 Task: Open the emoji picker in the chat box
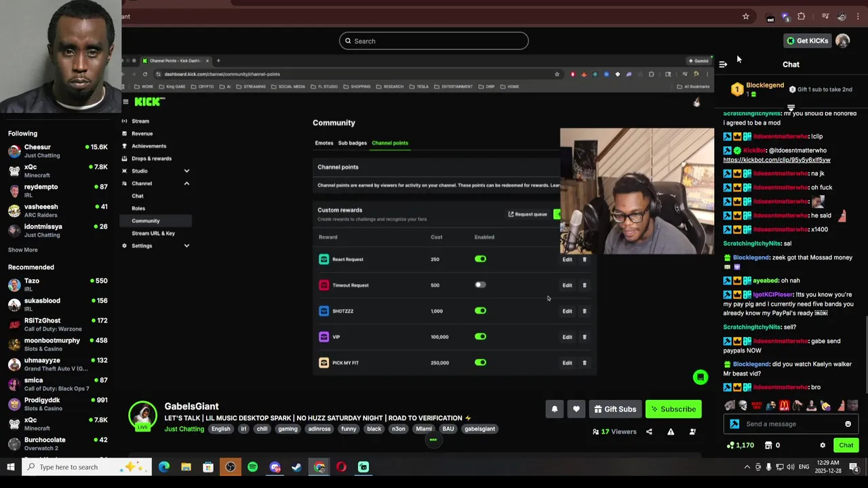pyautogui.click(x=848, y=424)
